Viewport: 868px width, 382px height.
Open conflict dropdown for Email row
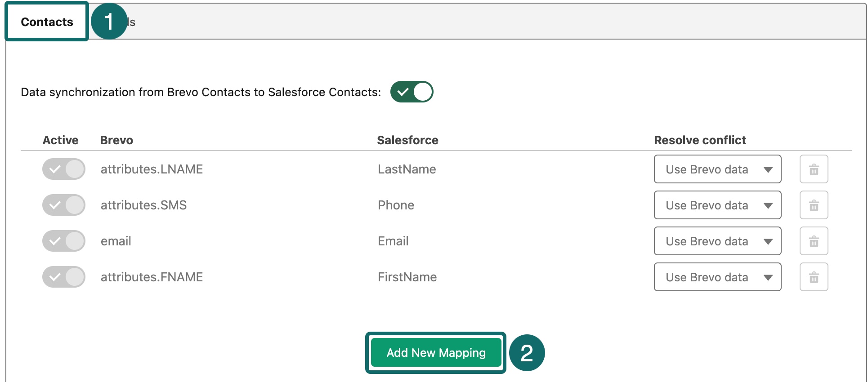[717, 241]
